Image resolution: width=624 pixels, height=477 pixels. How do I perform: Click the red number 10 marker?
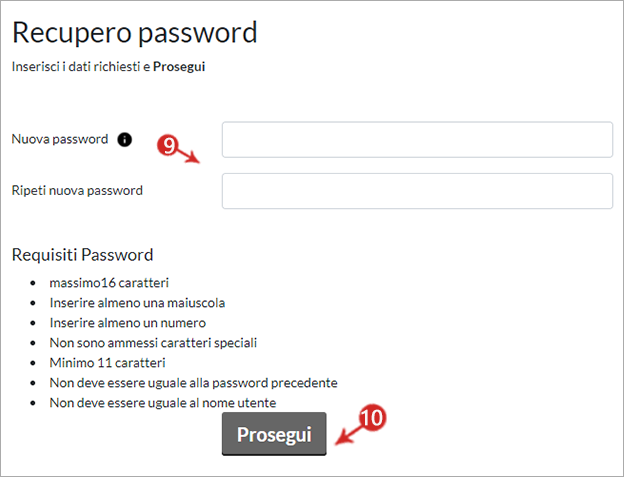pyautogui.click(x=372, y=418)
